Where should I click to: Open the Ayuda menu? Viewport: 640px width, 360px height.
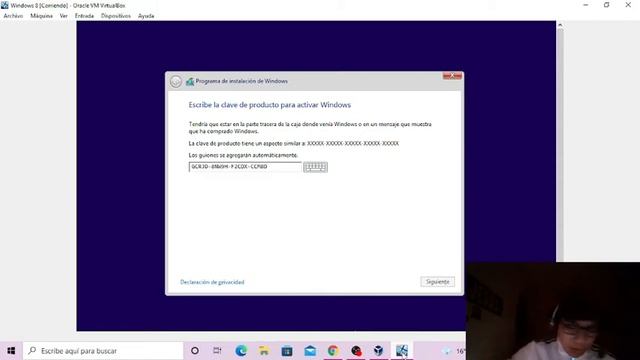[x=146, y=16]
